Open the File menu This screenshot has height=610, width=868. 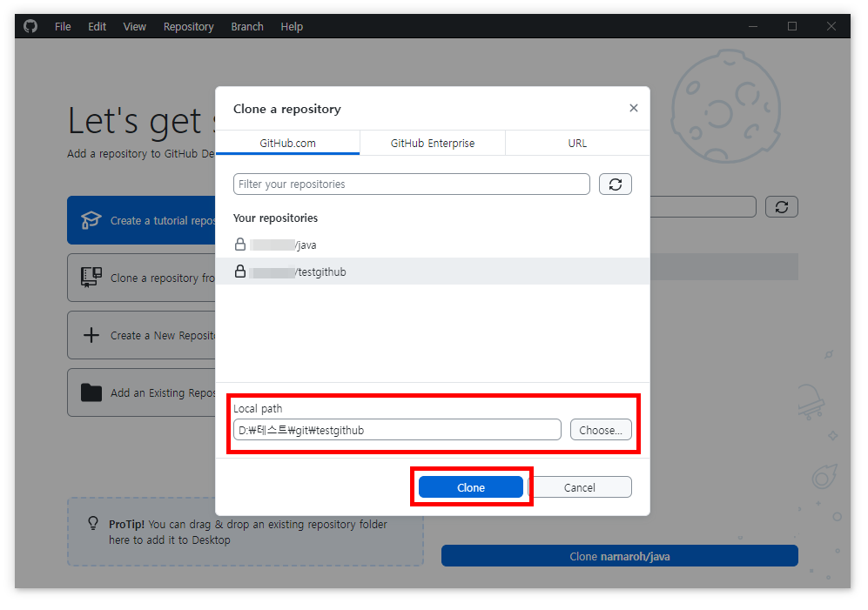click(63, 27)
